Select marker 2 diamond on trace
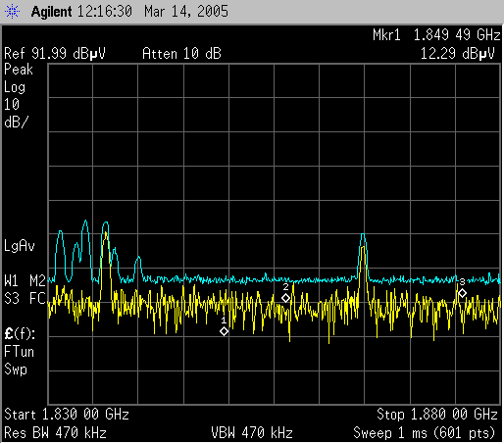The height and width of the screenshot is (444, 504). pos(285,298)
